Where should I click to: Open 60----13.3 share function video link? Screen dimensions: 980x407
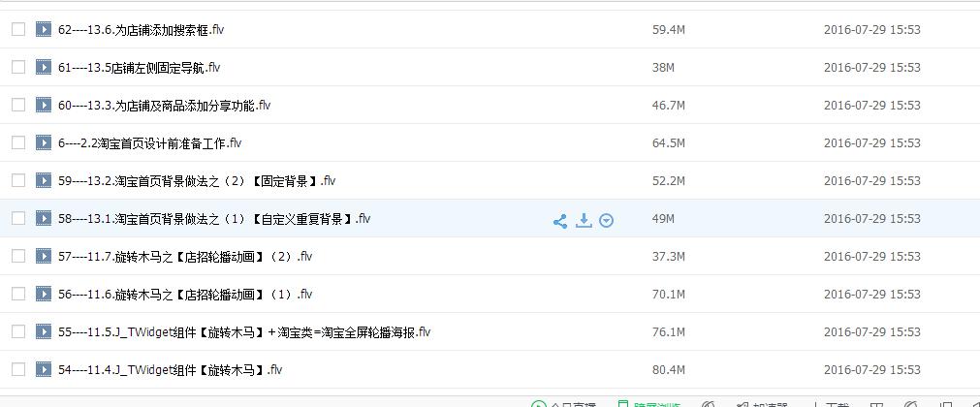coord(165,105)
